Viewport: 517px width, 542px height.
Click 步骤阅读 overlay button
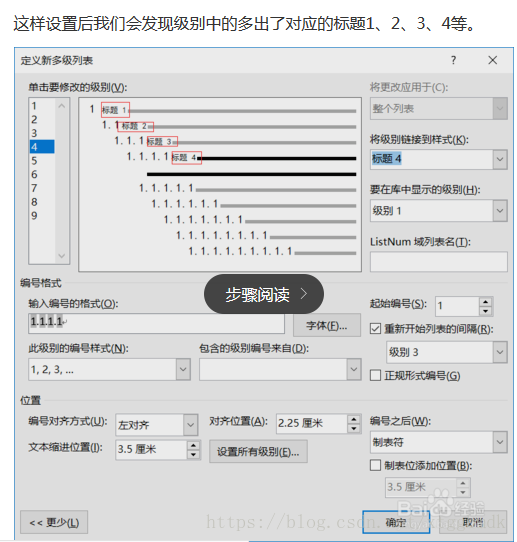click(264, 294)
